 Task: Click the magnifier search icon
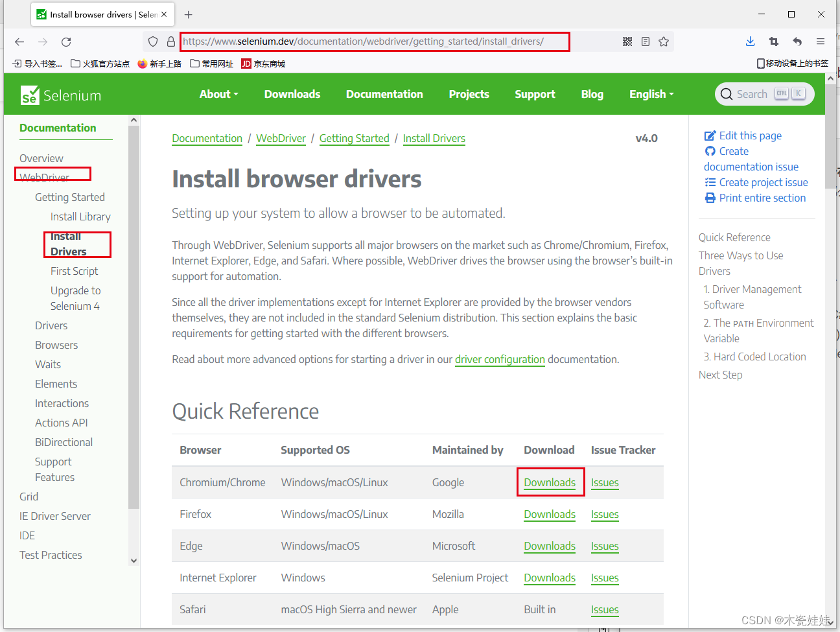(x=727, y=94)
